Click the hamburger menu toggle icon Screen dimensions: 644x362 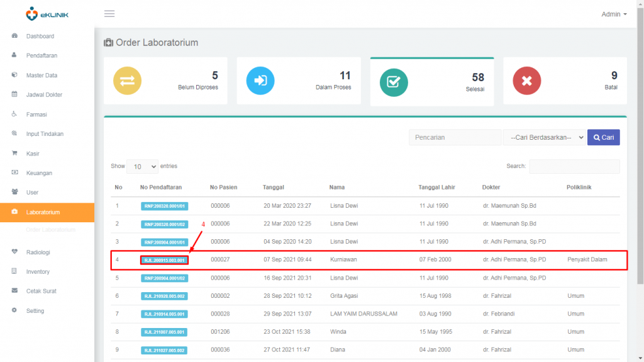(109, 14)
